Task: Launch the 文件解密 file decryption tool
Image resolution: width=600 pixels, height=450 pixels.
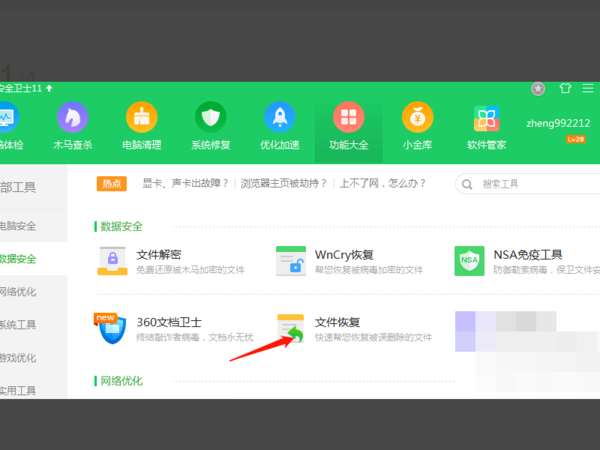Action: 113,261
